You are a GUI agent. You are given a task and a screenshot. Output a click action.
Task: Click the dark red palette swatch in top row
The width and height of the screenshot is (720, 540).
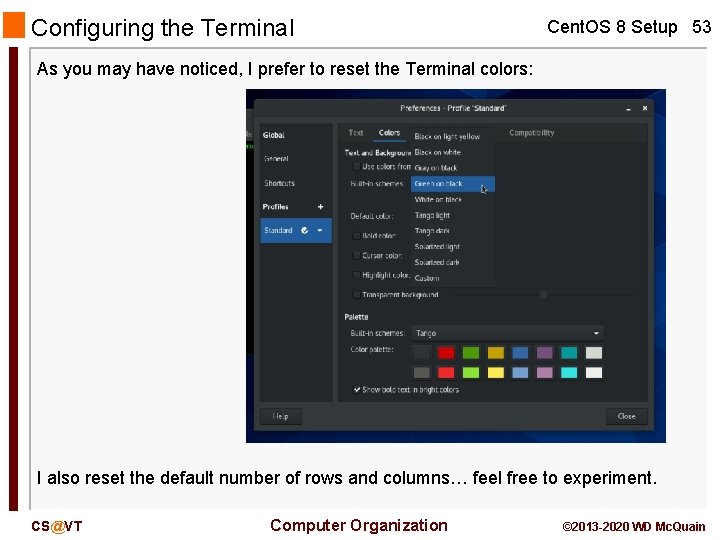tap(446, 353)
